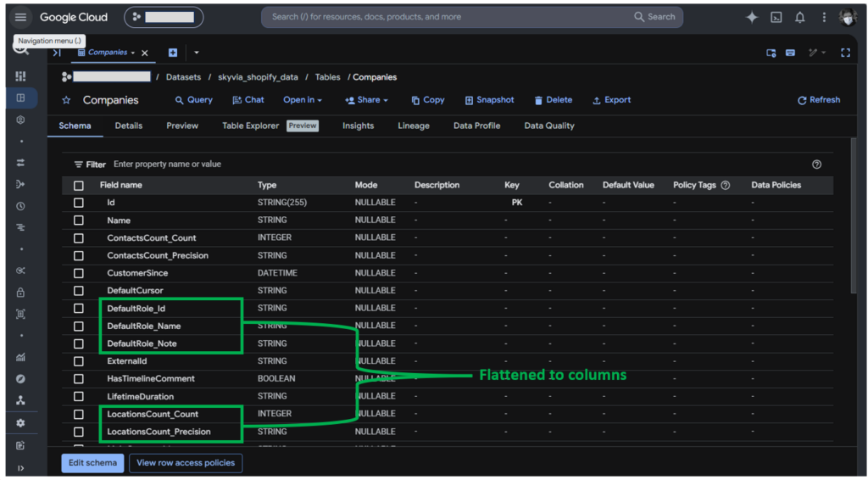The width and height of the screenshot is (868, 480).
Task: Switch to the Lineage tab
Action: click(x=414, y=126)
